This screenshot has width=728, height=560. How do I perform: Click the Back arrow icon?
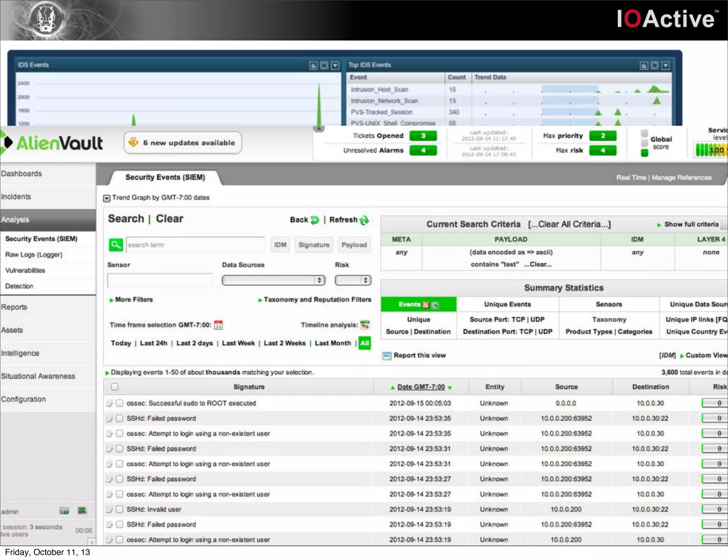coord(315,220)
